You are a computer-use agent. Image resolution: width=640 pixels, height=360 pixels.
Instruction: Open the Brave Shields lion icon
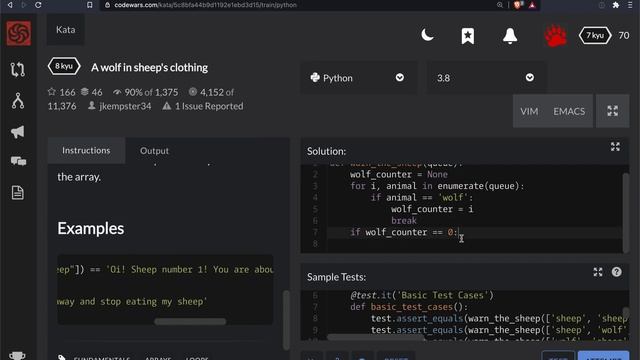[x=517, y=5]
